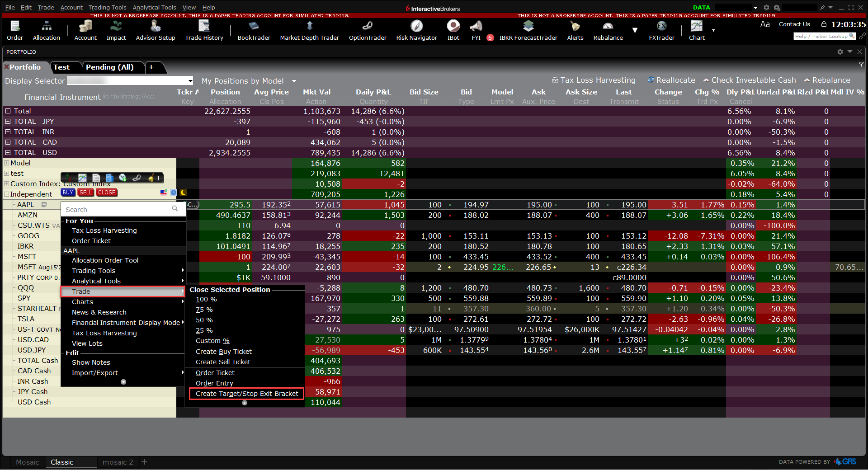Click the blue BUY button
868x470 pixels.
pyautogui.click(x=68, y=193)
